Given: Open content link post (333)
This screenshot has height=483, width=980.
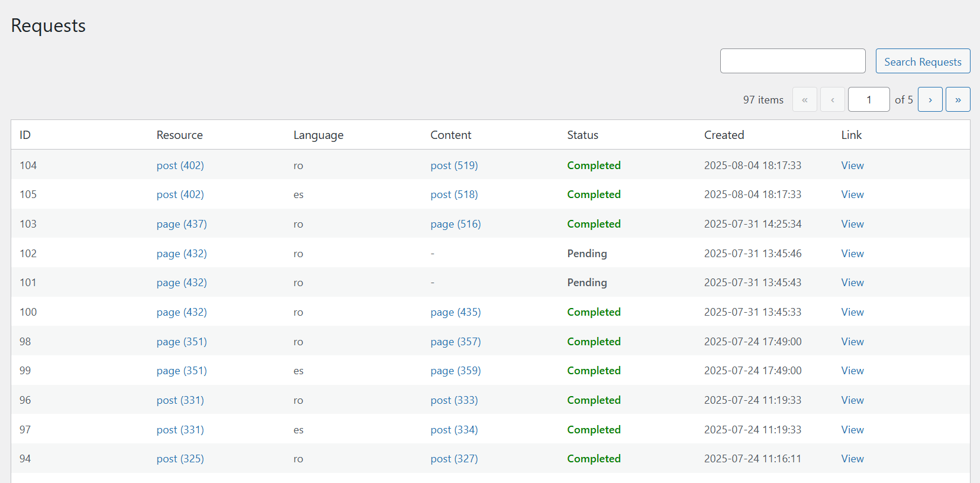Looking at the screenshot, I should 454,400.
